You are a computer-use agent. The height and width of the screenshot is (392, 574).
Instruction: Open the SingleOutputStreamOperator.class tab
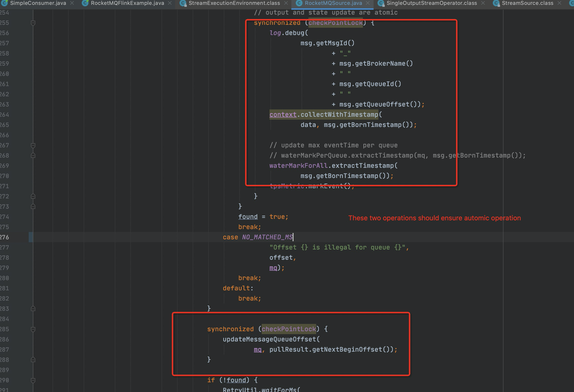point(431,3)
